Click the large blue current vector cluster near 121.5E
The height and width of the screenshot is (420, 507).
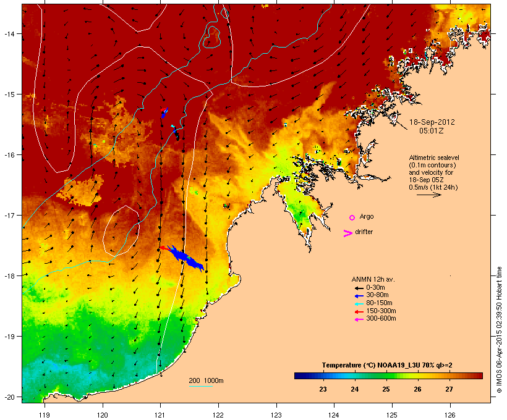click(x=185, y=258)
